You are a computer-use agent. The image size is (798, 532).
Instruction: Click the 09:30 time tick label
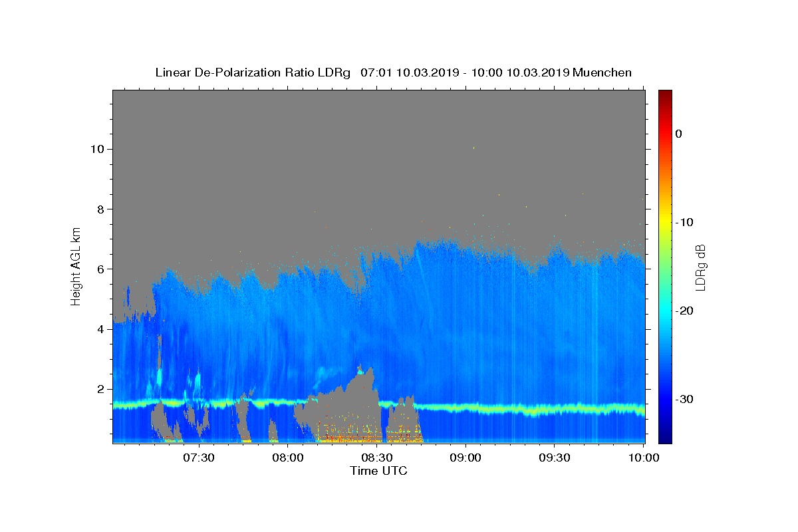point(555,458)
